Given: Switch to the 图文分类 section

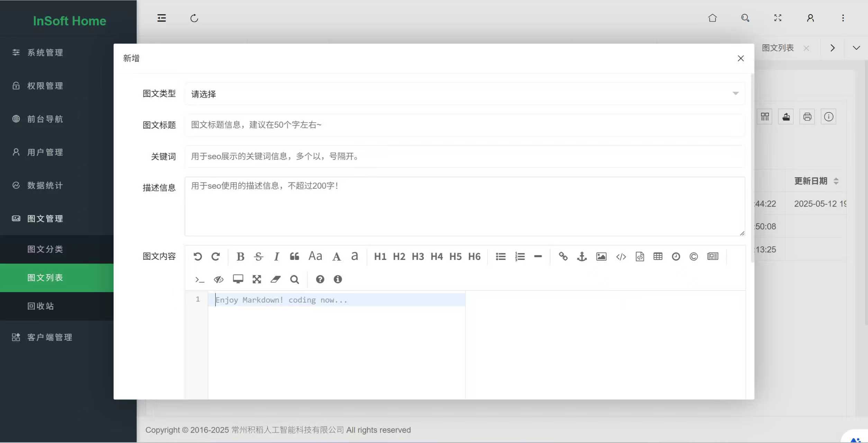Looking at the screenshot, I should click(x=45, y=249).
